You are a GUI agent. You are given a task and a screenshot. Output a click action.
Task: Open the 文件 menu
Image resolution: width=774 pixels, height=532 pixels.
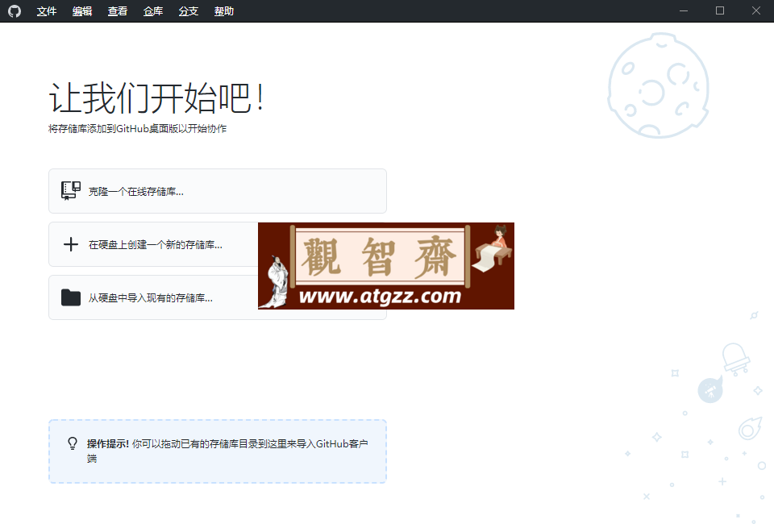point(47,10)
